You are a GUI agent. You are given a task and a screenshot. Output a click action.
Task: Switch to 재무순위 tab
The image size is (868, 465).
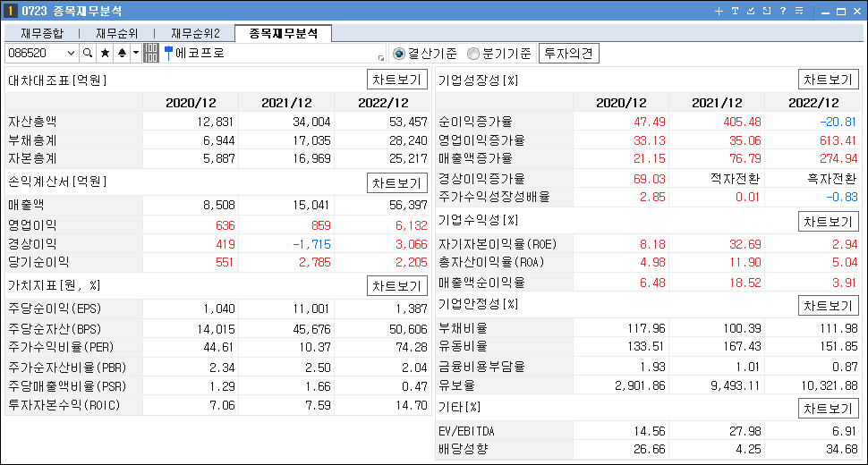[116, 33]
